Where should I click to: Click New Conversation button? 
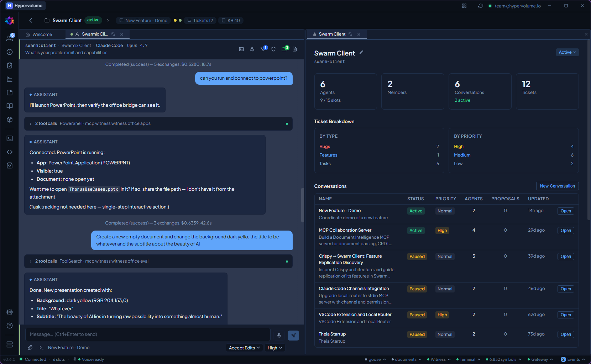coord(557,186)
